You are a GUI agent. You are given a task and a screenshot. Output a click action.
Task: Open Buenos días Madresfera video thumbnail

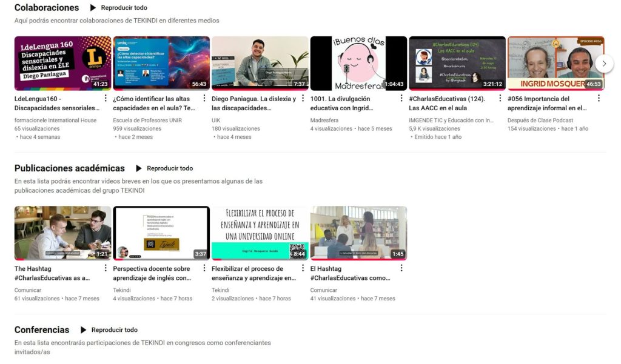tap(358, 63)
